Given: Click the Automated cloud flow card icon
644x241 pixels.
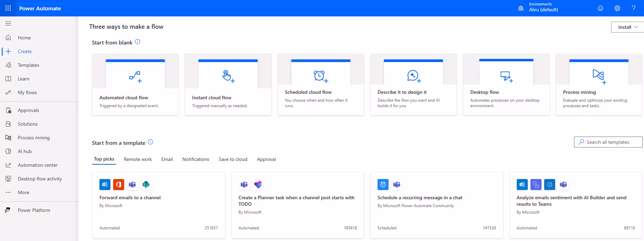Looking at the screenshot, I should click(135, 77).
